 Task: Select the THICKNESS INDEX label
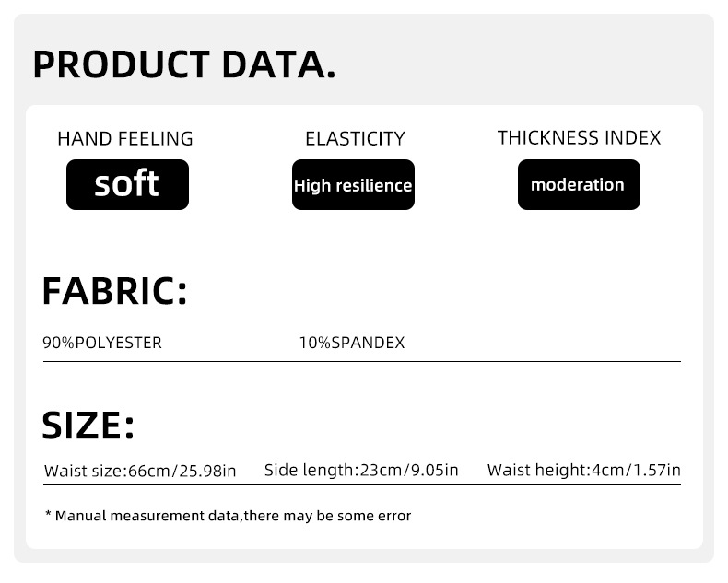pyautogui.click(x=579, y=138)
